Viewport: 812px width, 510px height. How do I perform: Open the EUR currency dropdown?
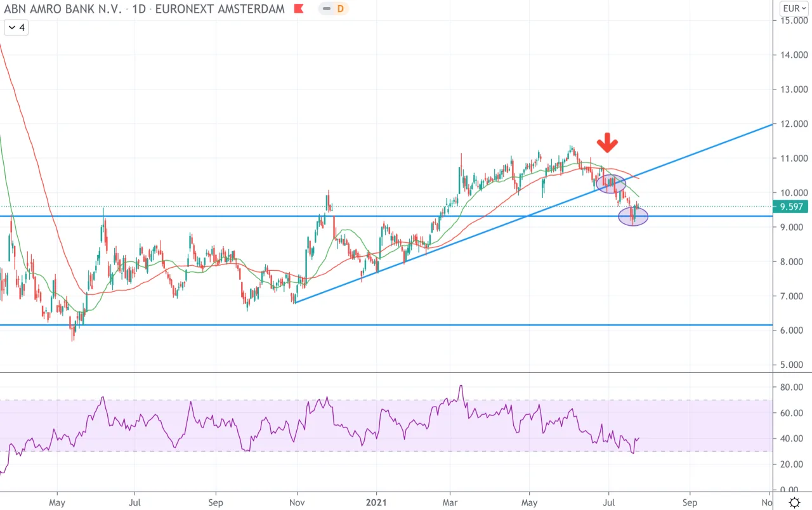(x=793, y=8)
